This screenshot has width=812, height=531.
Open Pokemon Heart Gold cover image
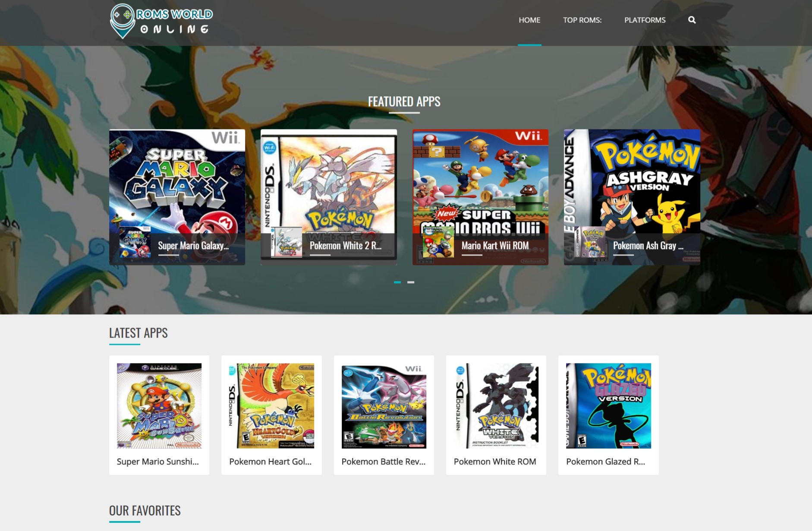pyautogui.click(x=271, y=406)
